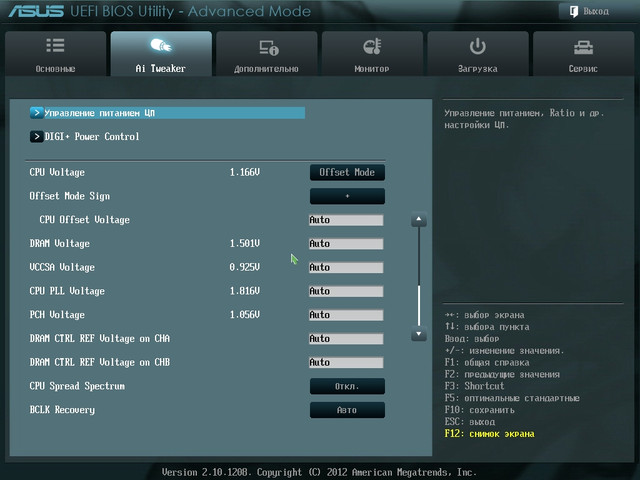
Task: Click the ASUS logo
Action: pos(36,11)
